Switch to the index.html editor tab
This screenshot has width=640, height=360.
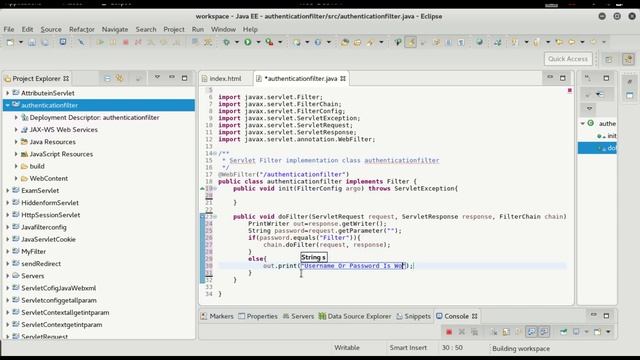[225, 78]
